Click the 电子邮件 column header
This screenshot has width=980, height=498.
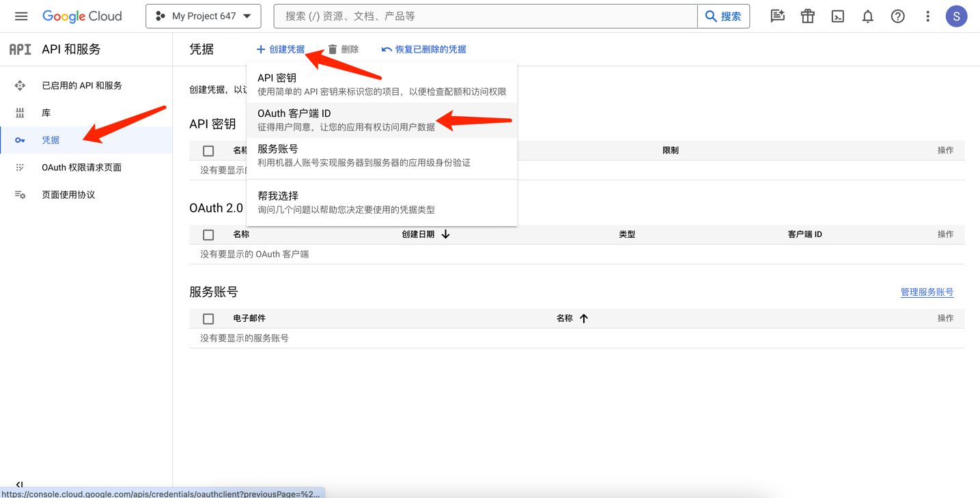[249, 318]
